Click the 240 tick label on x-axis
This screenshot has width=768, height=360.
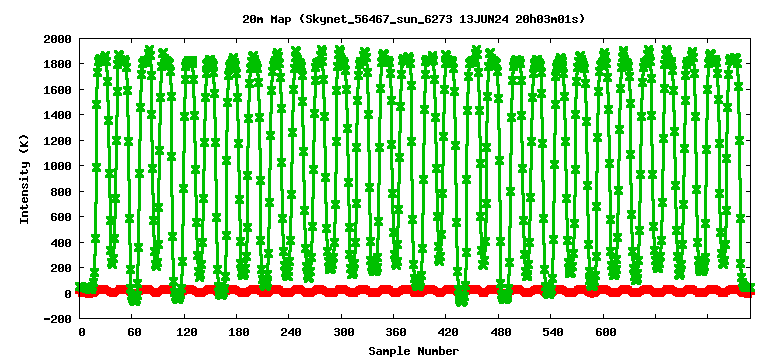pyautogui.click(x=291, y=332)
